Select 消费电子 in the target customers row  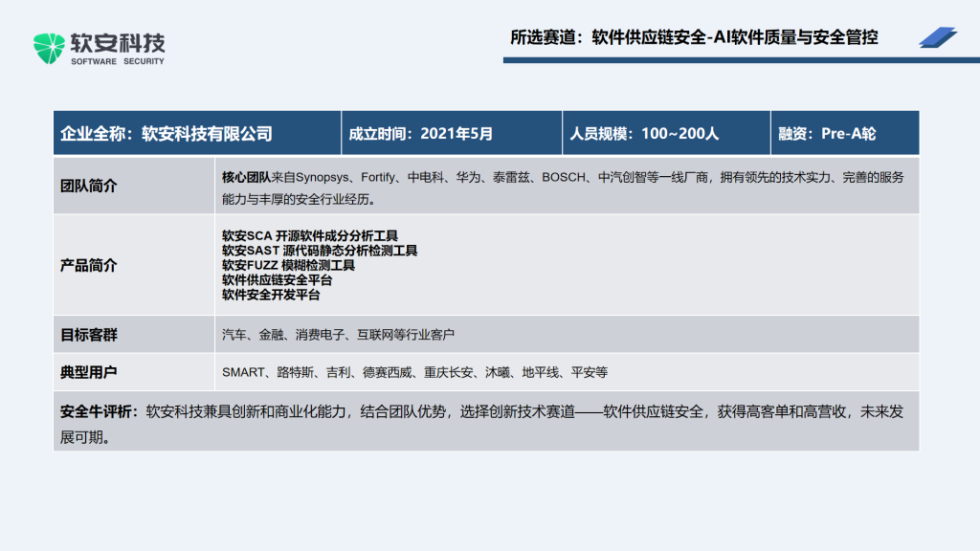(x=320, y=335)
